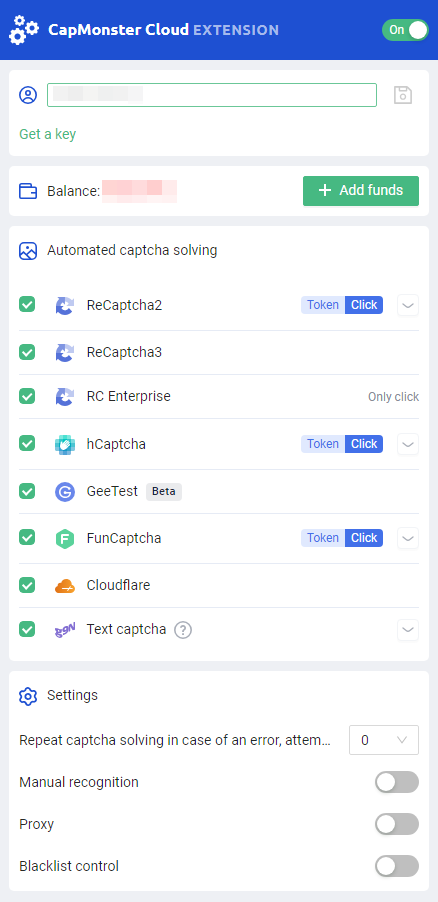
Task: Click the Cloudflare cloud icon
Action: pos(65,586)
